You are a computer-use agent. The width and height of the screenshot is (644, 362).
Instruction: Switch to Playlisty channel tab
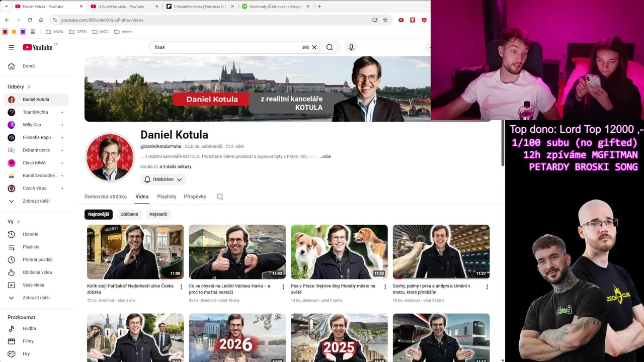[x=167, y=197]
